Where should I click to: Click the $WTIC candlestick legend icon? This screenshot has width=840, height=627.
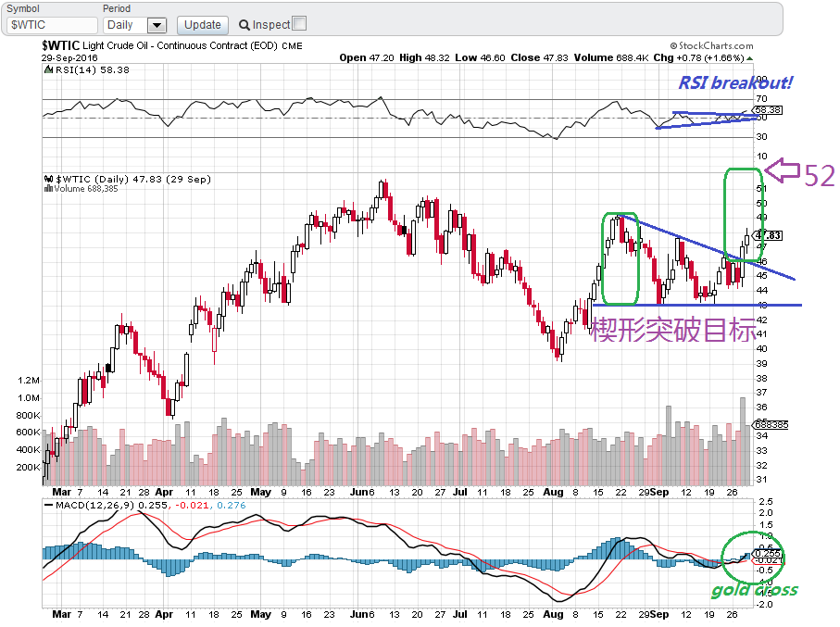(x=49, y=178)
